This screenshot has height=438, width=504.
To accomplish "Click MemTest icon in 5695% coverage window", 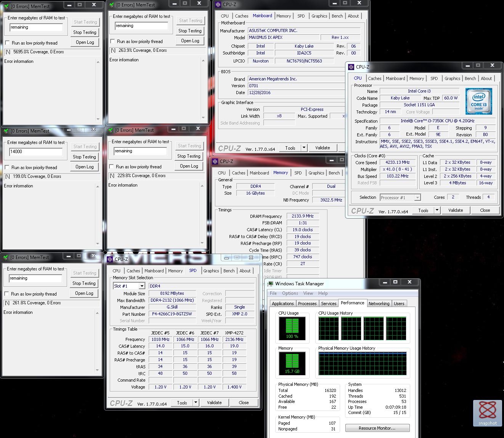I will point(6,6).
